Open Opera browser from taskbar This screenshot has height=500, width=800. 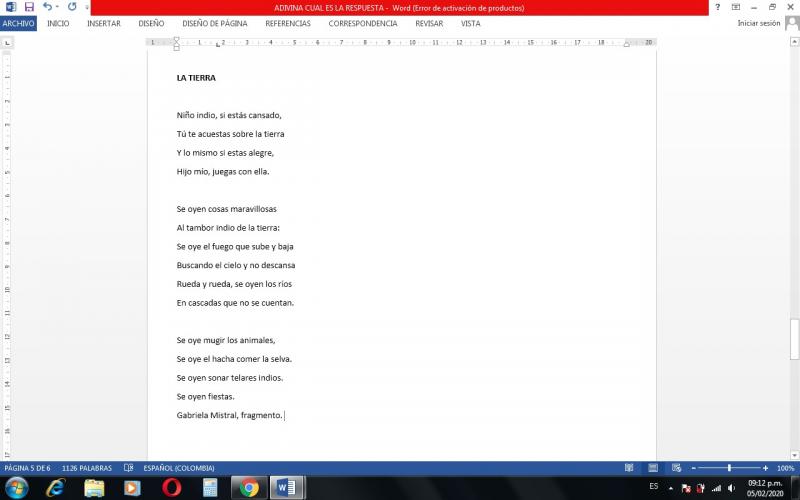coord(172,488)
